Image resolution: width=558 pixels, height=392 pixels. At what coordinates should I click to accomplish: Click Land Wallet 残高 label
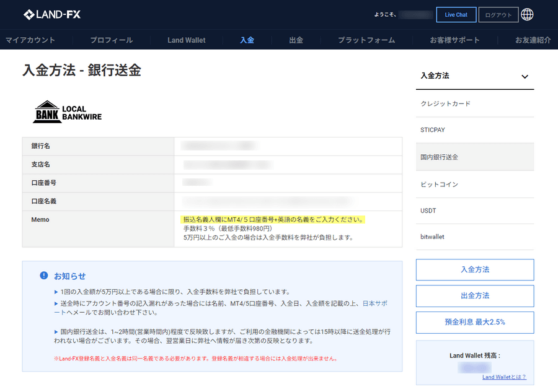coord(475,355)
